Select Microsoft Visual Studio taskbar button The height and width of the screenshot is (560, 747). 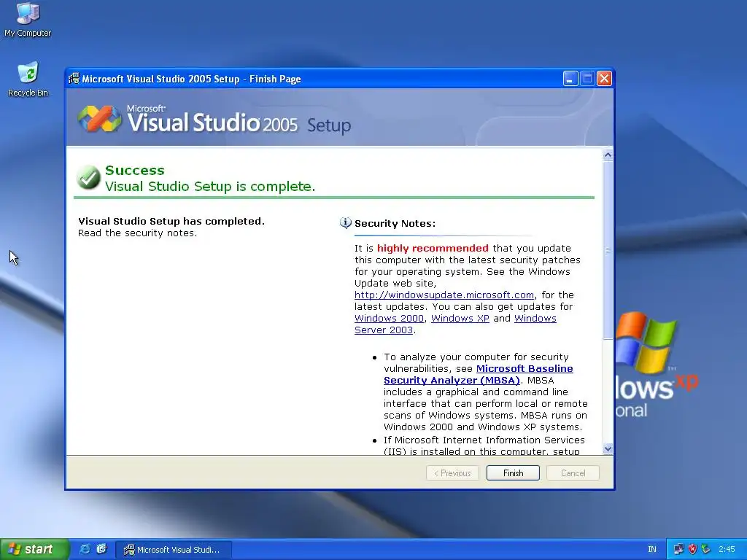[x=174, y=550]
